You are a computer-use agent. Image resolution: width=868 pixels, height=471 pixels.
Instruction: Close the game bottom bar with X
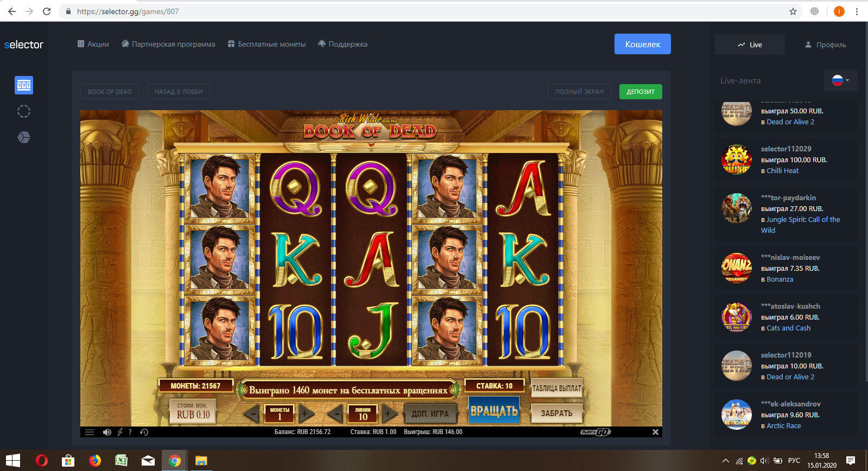[655, 432]
